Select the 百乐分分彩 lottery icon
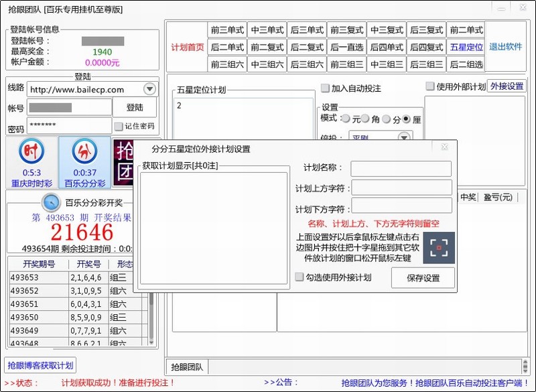The image size is (536, 392). coord(84,153)
